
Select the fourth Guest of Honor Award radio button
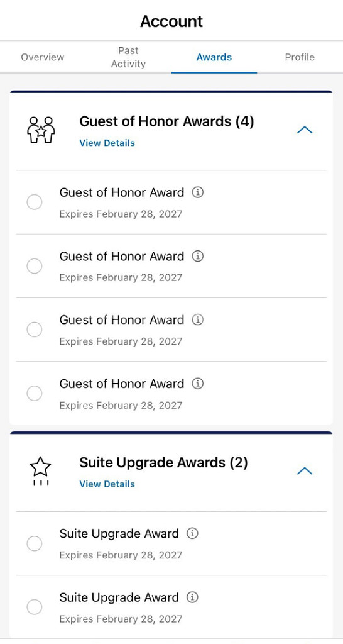click(x=35, y=394)
